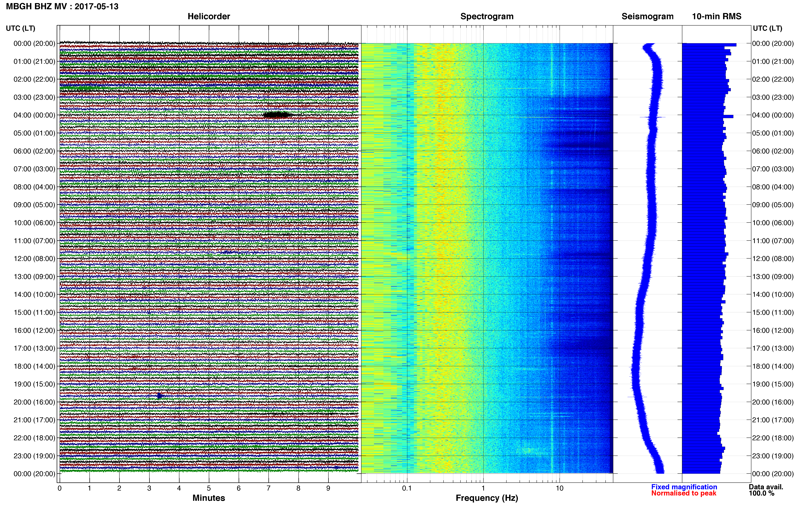Click the "Seismogram" panel heading
Viewport: 812px width, 508px height.
pos(648,16)
